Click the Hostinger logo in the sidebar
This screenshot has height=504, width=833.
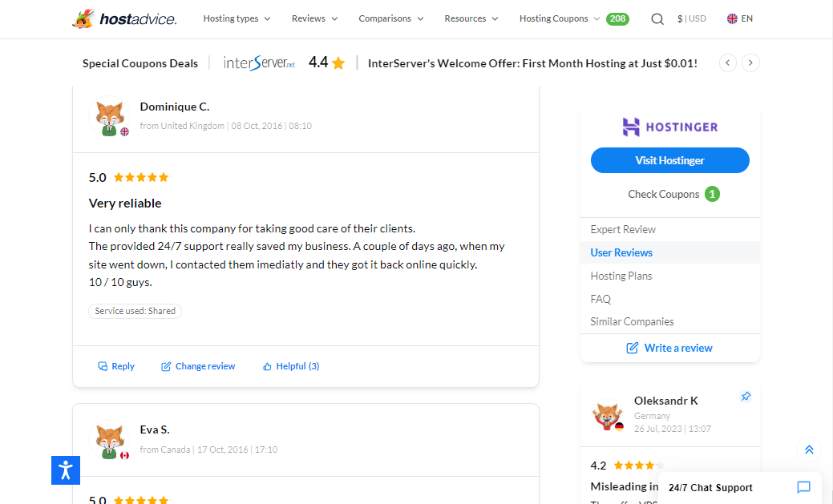click(x=669, y=127)
